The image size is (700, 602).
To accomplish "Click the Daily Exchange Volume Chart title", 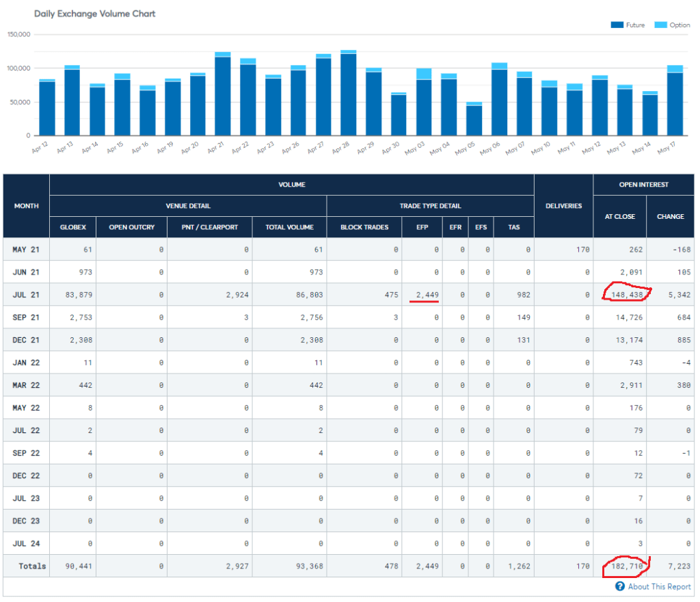I will 95,14.
